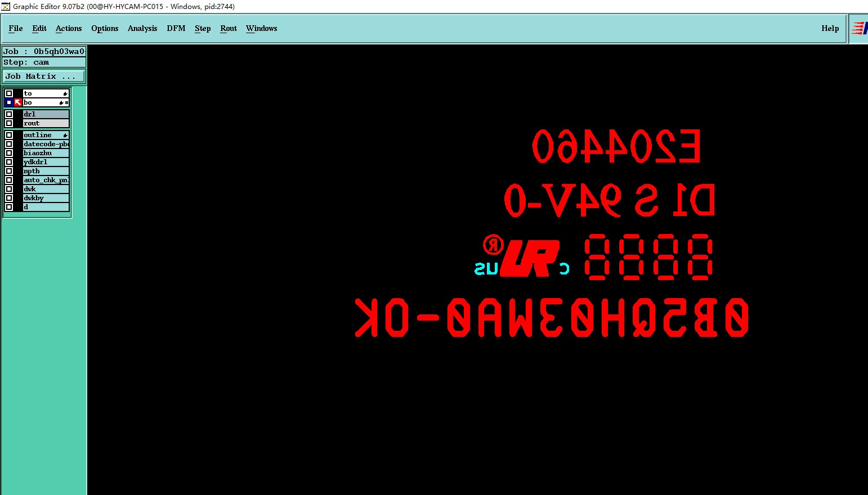Open the Options menu
The width and height of the screenshot is (868, 495).
(105, 28)
